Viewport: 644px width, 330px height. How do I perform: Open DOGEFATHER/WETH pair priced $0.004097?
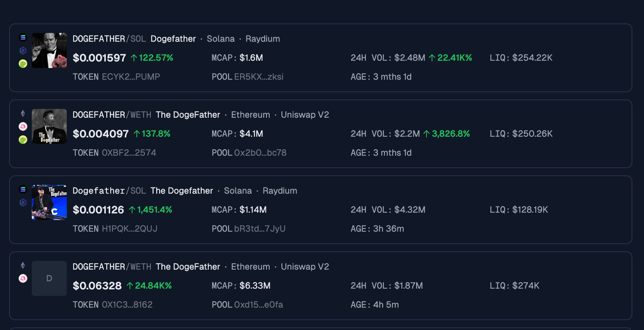pyautogui.click(x=112, y=115)
